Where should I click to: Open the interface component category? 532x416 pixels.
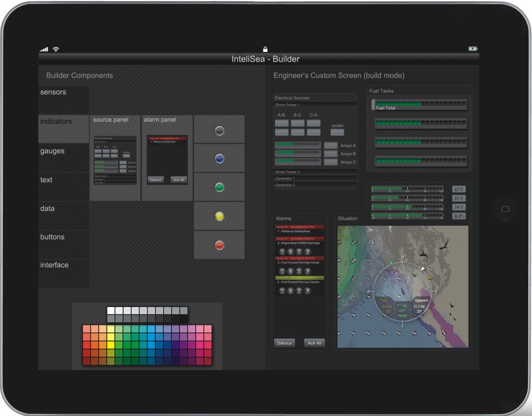point(63,273)
